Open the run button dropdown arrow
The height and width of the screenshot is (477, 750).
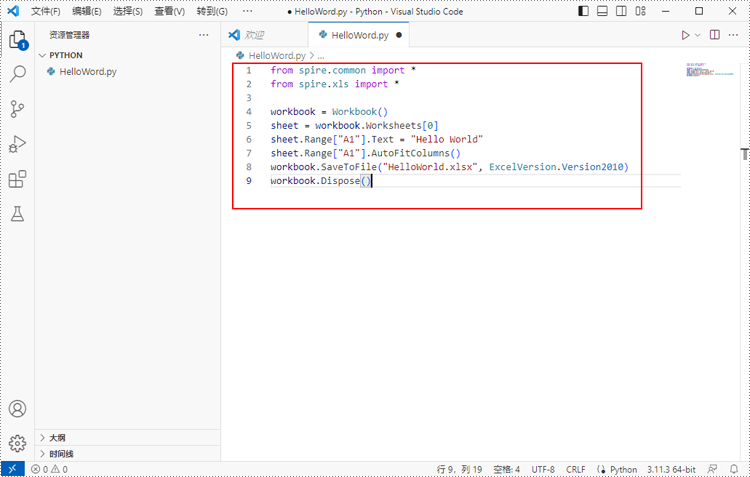pos(697,35)
